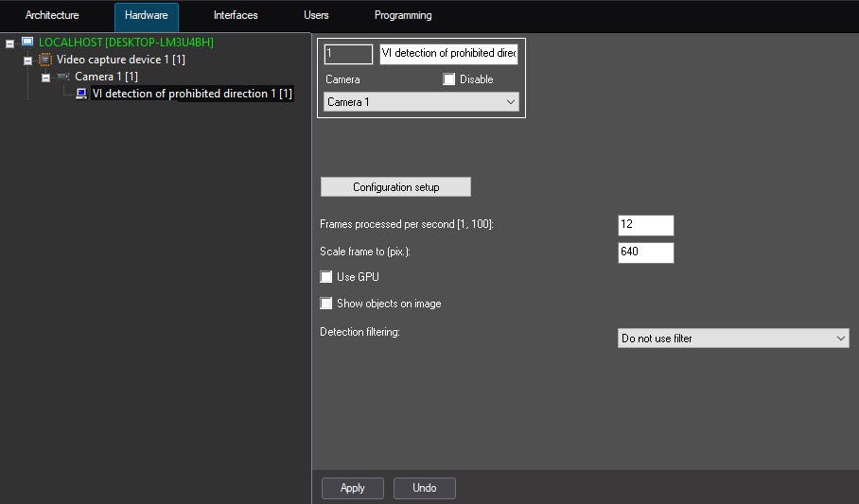Open the Camera 1 dropdown list
Image resolution: width=859 pixels, height=504 pixels.
[421, 102]
